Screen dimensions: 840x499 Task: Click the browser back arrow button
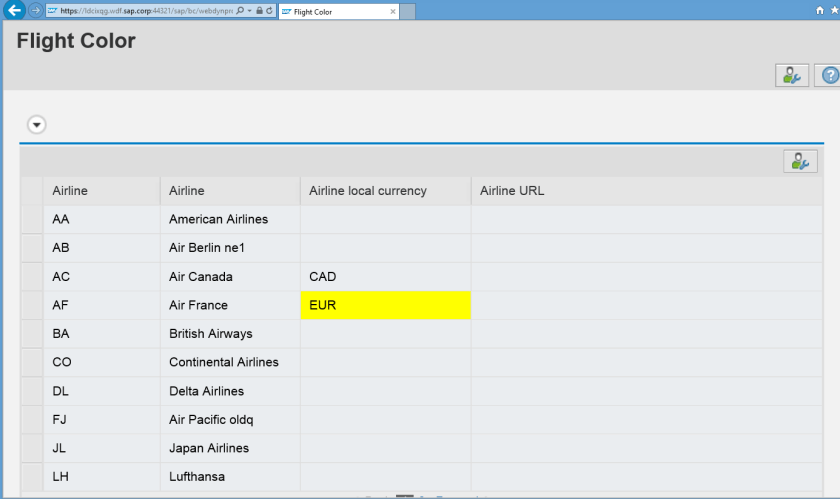coord(14,10)
